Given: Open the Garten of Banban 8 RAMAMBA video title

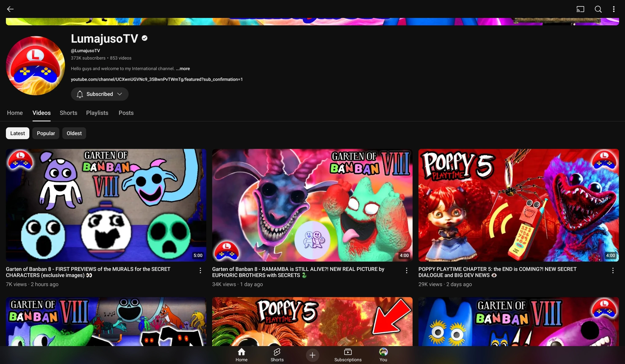Looking at the screenshot, I should 298,272.
